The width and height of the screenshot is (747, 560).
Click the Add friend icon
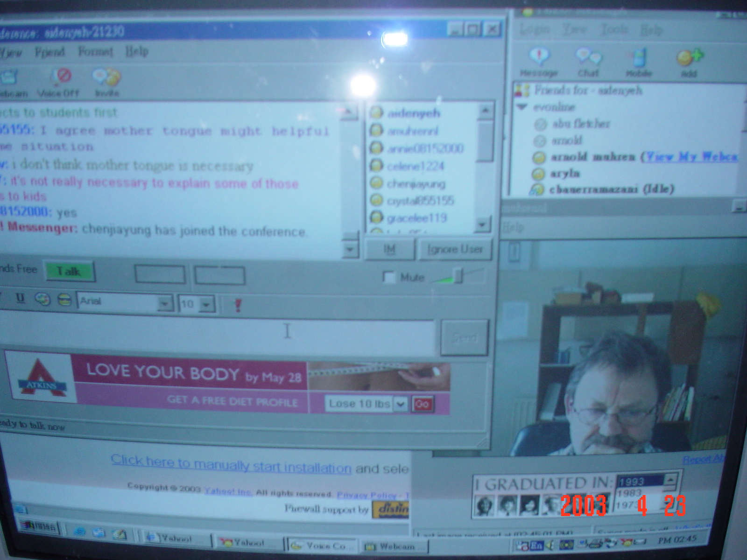pyautogui.click(x=689, y=59)
